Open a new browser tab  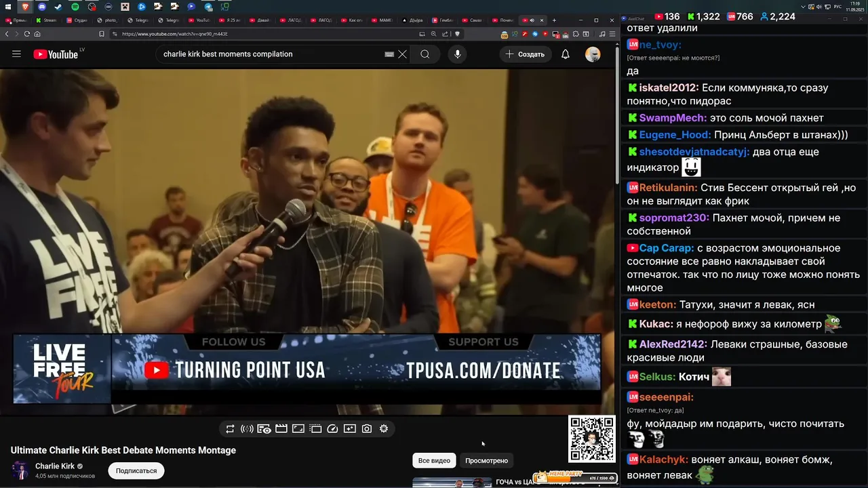tap(554, 20)
